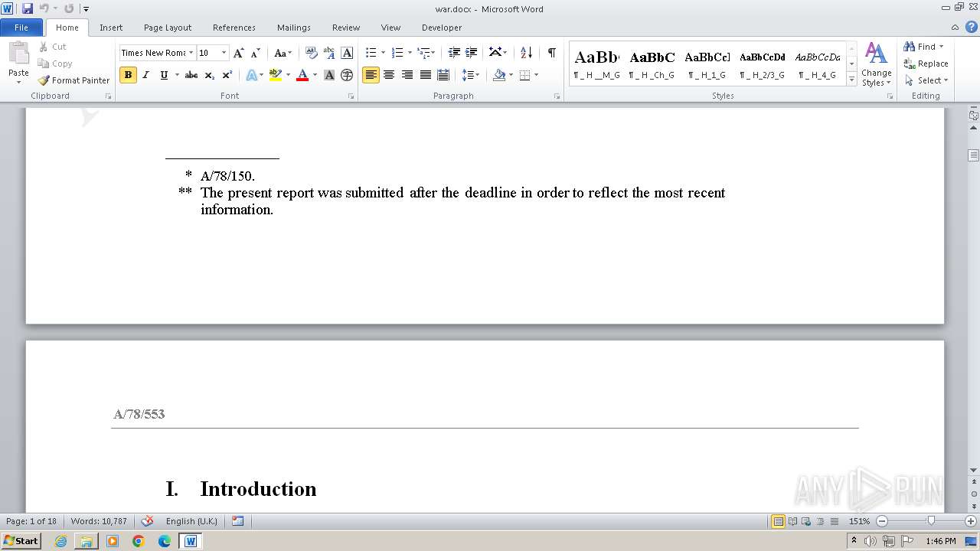Open the Font size dropdown

[x=224, y=53]
